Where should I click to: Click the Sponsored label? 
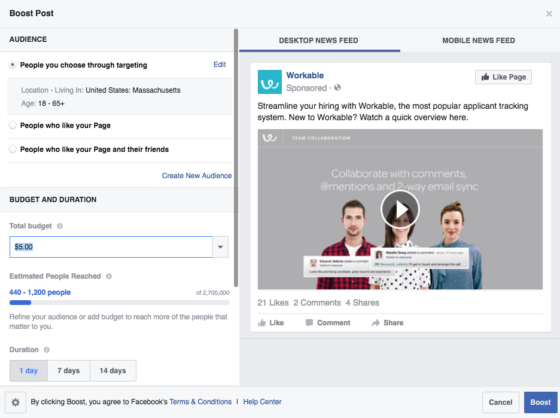point(306,88)
